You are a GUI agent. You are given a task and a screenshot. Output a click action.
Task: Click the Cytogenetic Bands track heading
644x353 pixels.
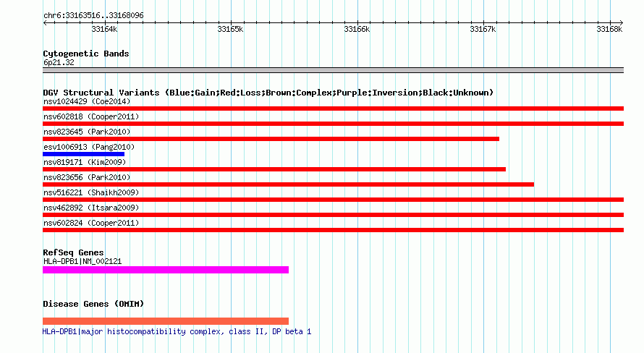(x=86, y=54)
